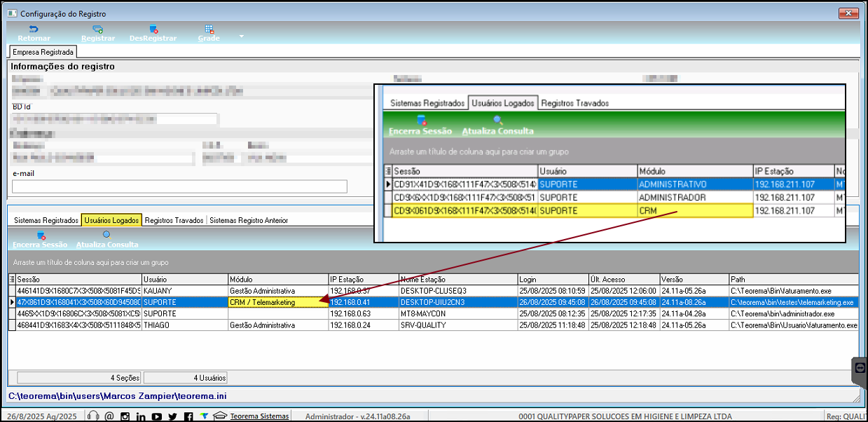This screenshot has width=868, height=422.
Task: Open the Grade toolbar option
Action: coord(209,34)
